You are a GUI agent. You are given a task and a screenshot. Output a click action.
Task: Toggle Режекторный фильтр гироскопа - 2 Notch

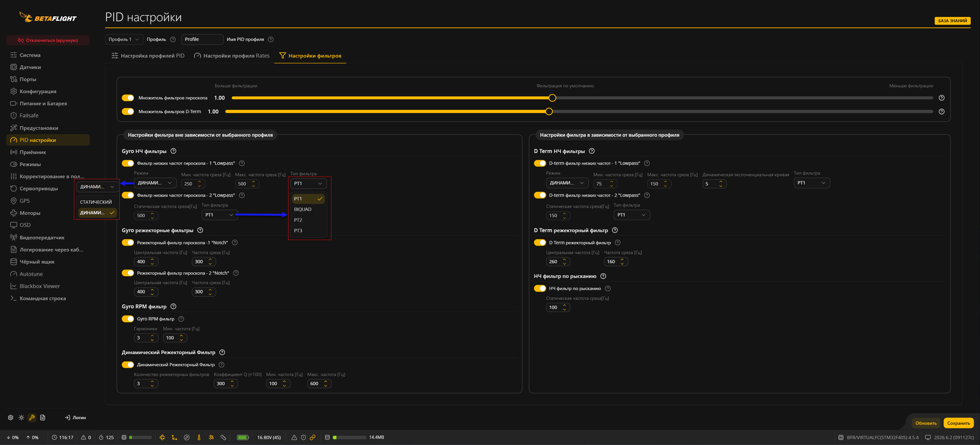(128, 273)
